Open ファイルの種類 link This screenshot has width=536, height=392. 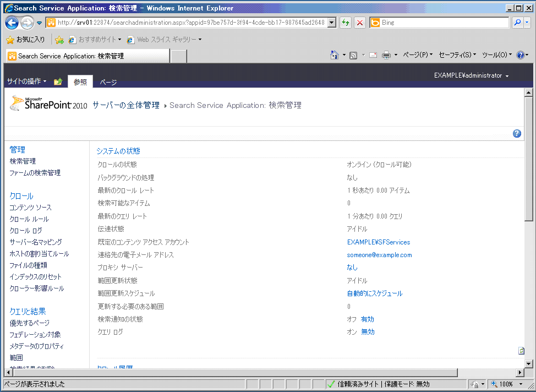click(29, 265)
